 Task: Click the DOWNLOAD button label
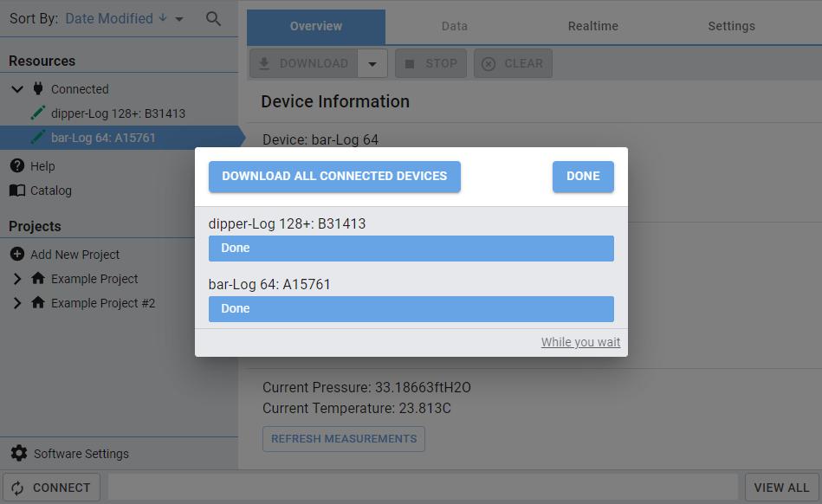point(314,63)
